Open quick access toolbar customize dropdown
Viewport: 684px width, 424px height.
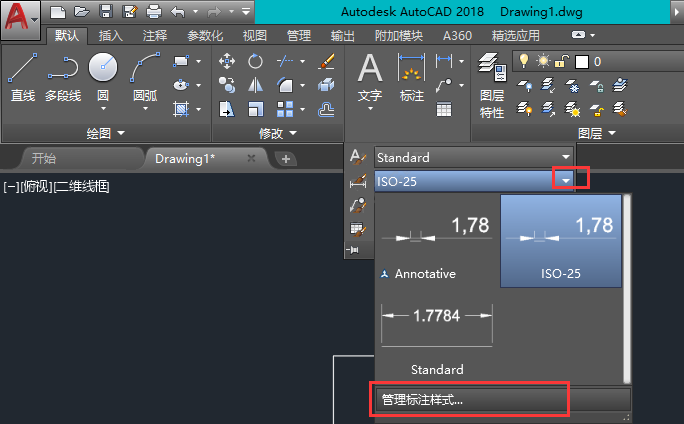(246, 12)
